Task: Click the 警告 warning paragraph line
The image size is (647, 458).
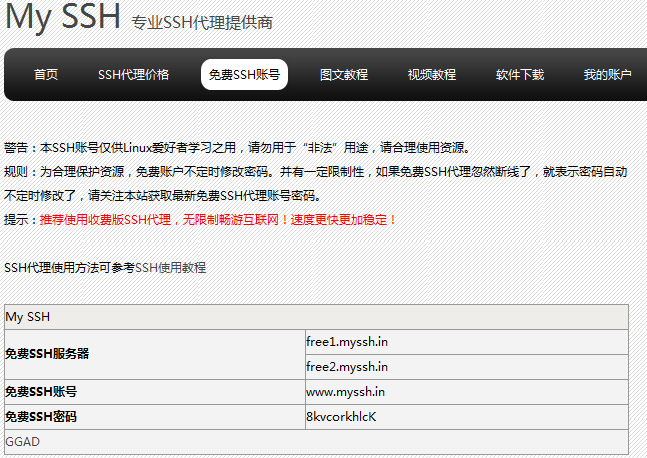Action: (238, 147)
